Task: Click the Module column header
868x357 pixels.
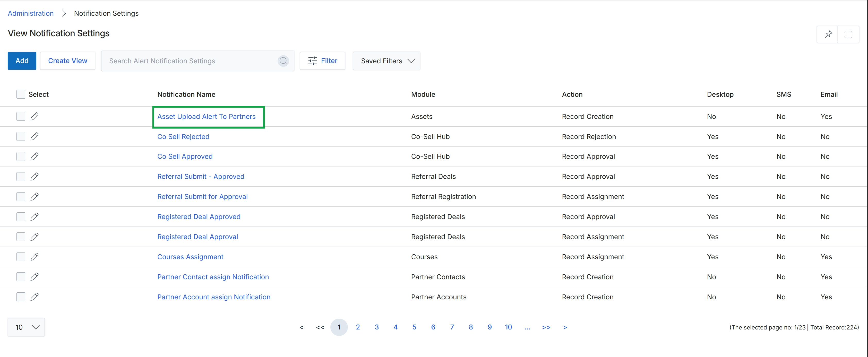Action: (423, 94)
